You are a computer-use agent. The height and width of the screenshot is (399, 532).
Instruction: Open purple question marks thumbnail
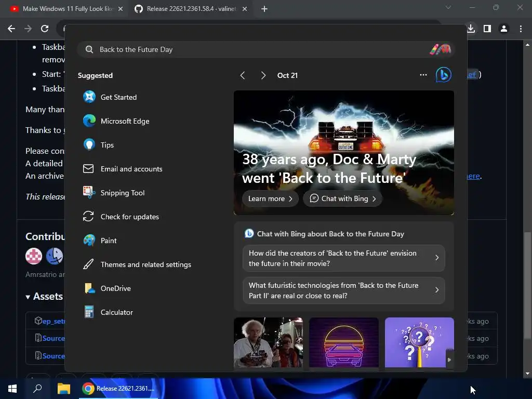click(419, 342)
